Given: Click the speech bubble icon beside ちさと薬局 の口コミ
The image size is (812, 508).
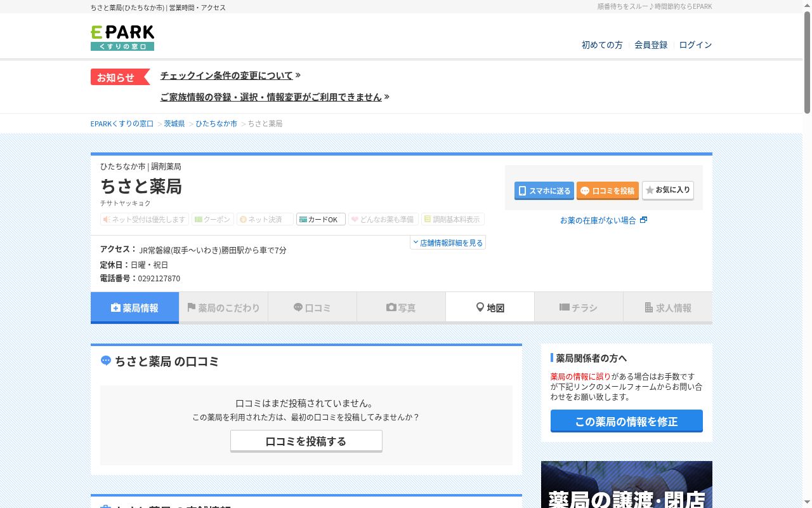Looking at the screenshot, I should click(x=106, y=361).
